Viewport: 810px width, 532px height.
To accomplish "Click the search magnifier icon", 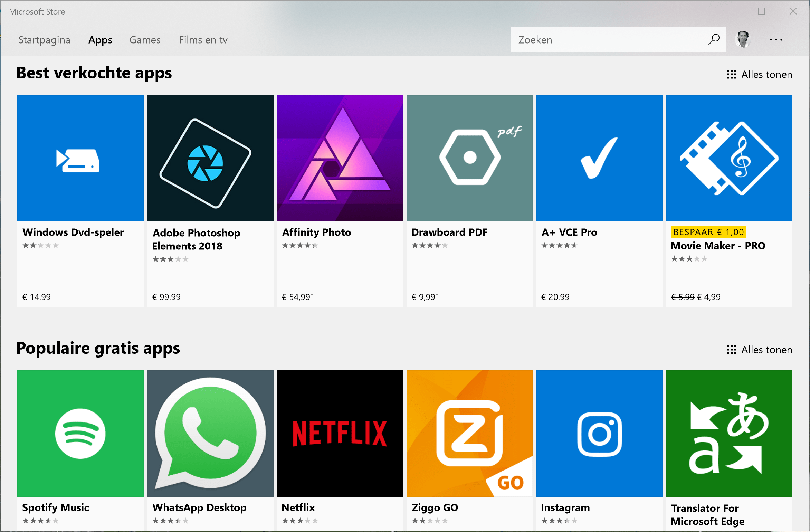I will click(x=714, y=39).
